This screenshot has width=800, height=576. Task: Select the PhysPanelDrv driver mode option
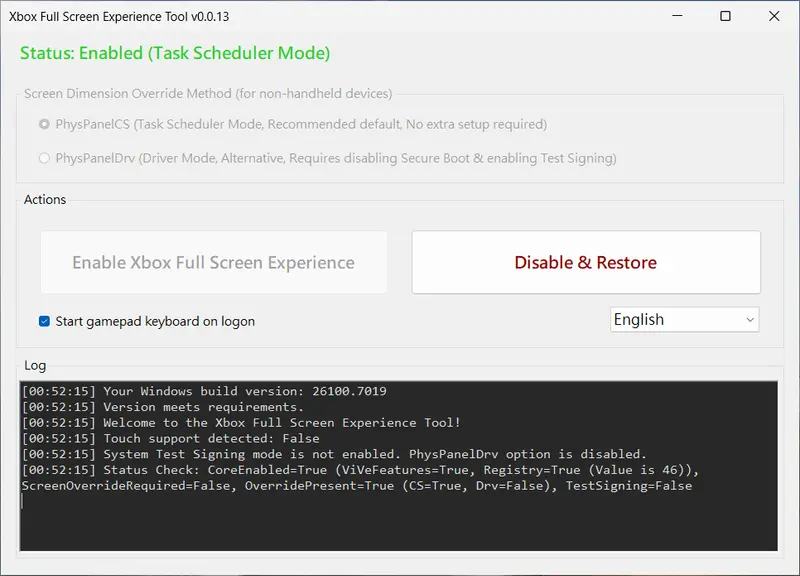coord(43,157)
